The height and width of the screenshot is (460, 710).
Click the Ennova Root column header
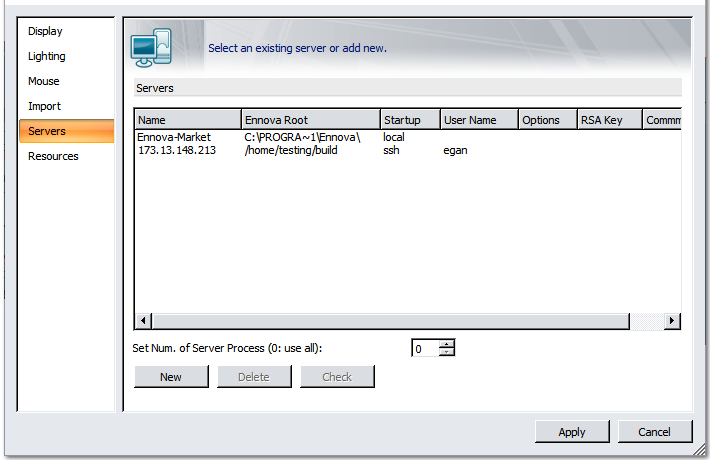pyautogui.click(x=310, y=120)
